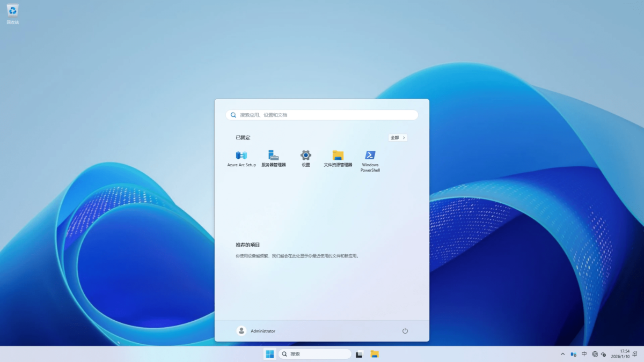Open the power options menu

pyautogui.click(x=405, y=331)
